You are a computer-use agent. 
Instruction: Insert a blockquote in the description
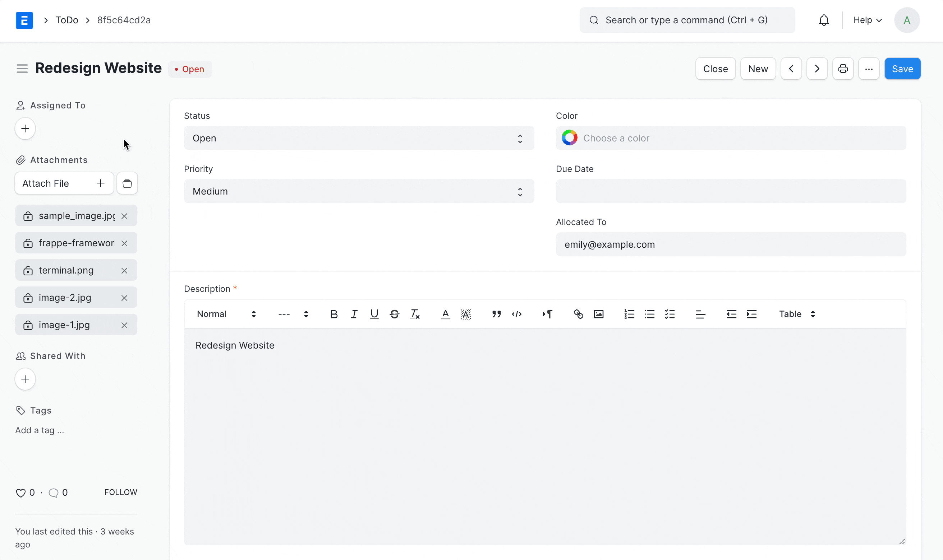coord(496,314)
